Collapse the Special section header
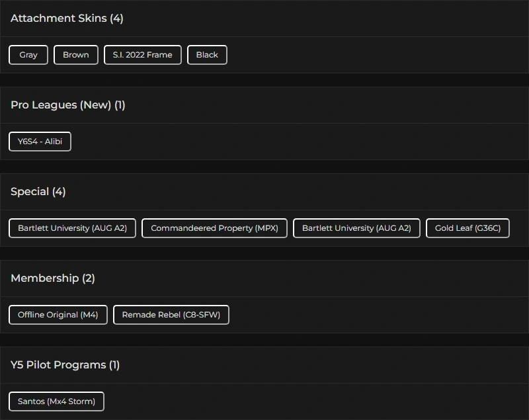This screenshot has width=529, height=420. (30, 192)
